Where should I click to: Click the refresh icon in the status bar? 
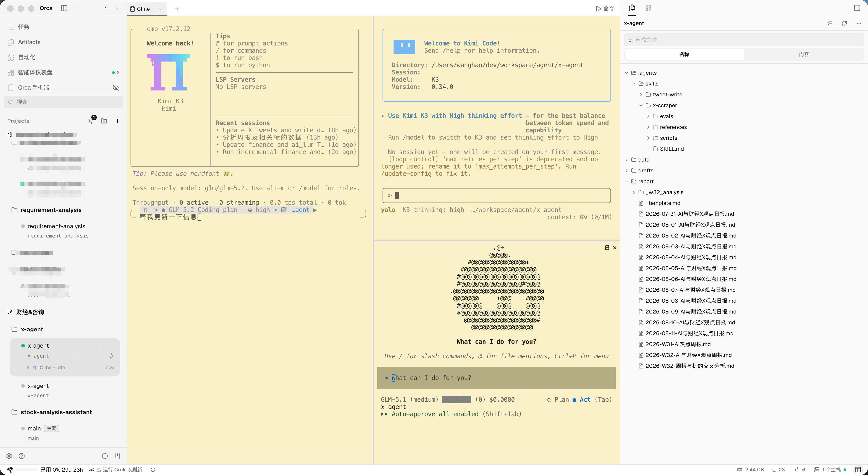tap(153, 470)
